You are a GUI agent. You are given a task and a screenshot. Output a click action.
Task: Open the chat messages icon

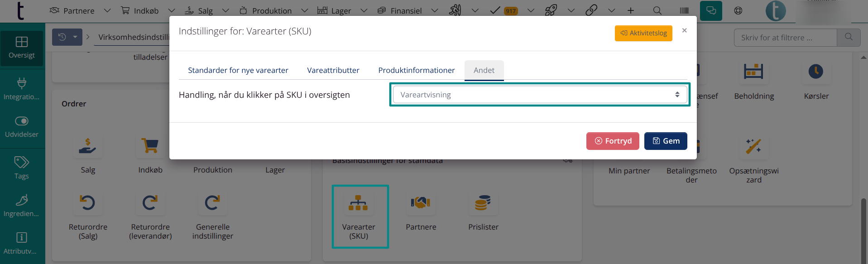tap(711, 10)
